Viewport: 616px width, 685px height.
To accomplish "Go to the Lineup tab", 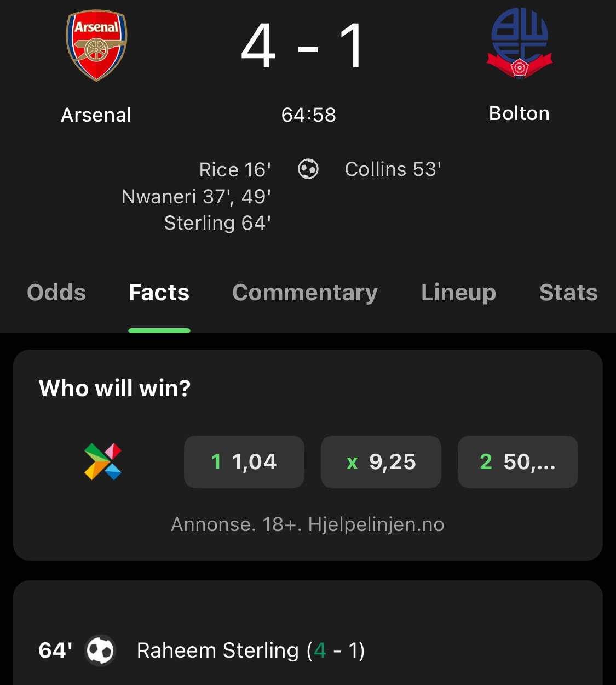I will [x=458, y=293].
